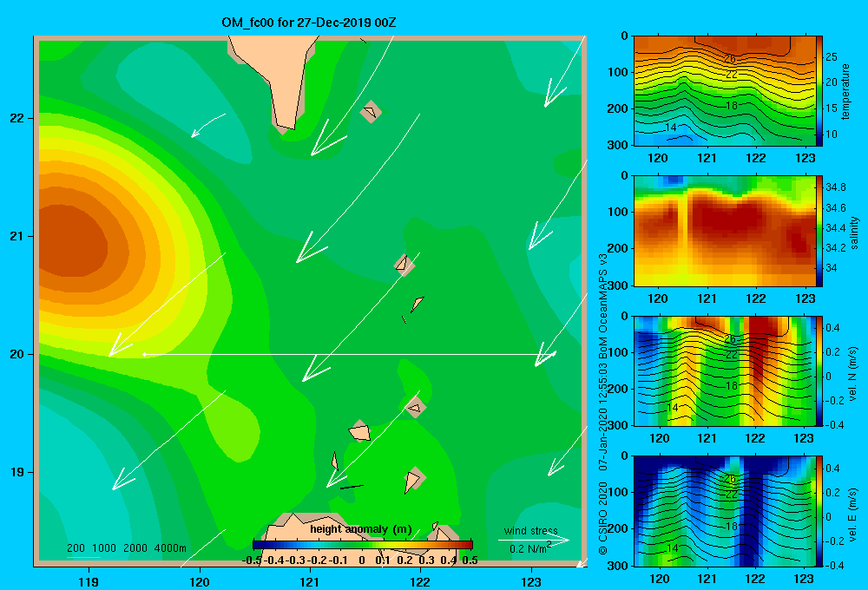868x590 pixels.
Task: Click the '-0.5' label on height anomaly scale
Action: [x=252, y=560]
